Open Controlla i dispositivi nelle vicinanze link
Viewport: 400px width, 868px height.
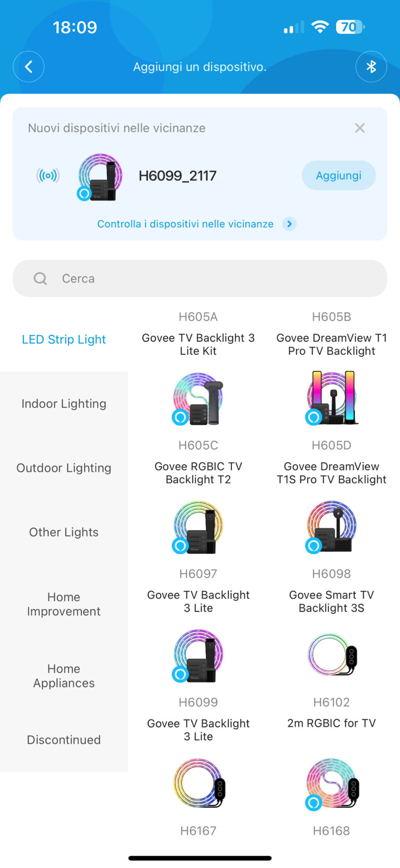(x=185, y=224)
